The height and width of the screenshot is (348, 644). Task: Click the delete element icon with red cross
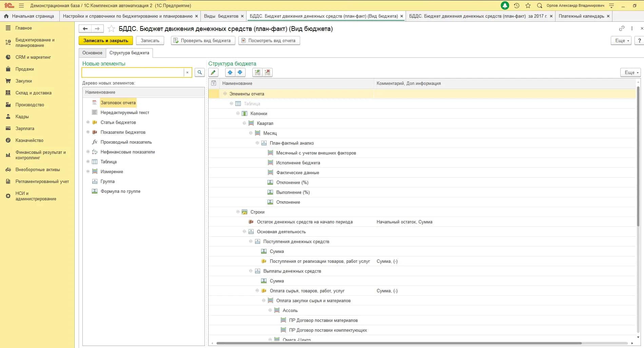click(x=268, y=72)
